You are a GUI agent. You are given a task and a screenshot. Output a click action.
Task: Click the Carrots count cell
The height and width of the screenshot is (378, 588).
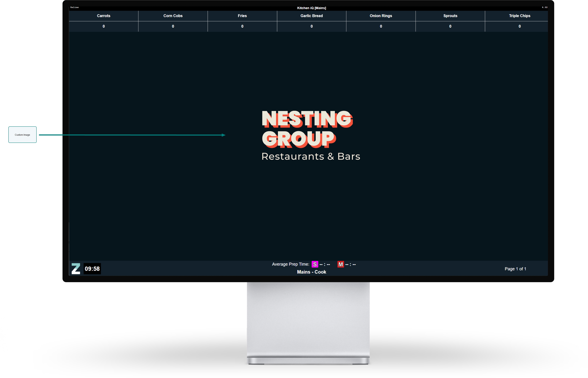pyautogui.click(x=103, y=26)
